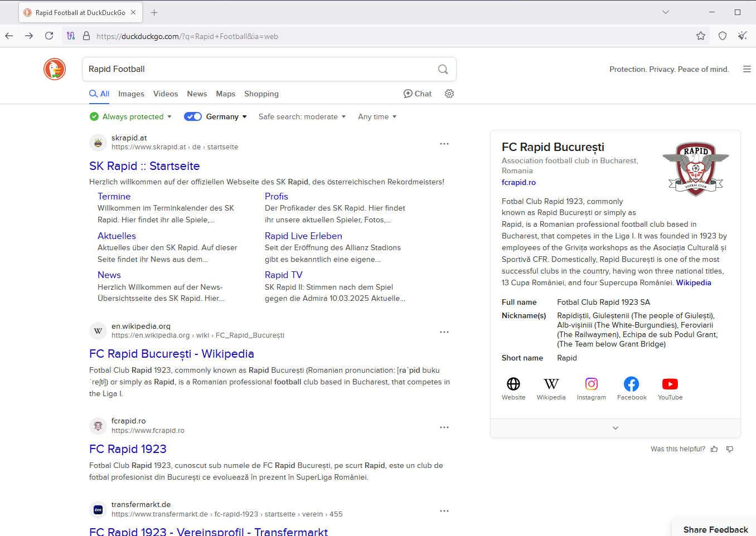The height and width of the screenshot is (536, 756).
Task: Open the tab list chevron in title bar
Action: point(666,12)
